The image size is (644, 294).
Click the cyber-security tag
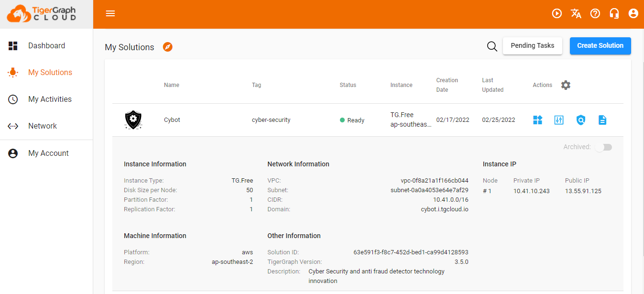coord(271,120)
